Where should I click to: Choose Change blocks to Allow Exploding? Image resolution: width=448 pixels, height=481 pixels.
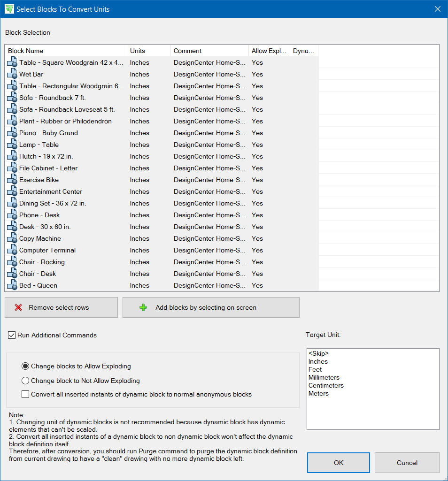pos(26,366)
